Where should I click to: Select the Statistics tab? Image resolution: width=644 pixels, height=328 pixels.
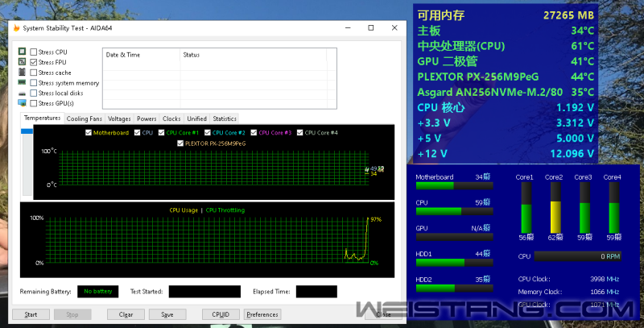[225, 118]
